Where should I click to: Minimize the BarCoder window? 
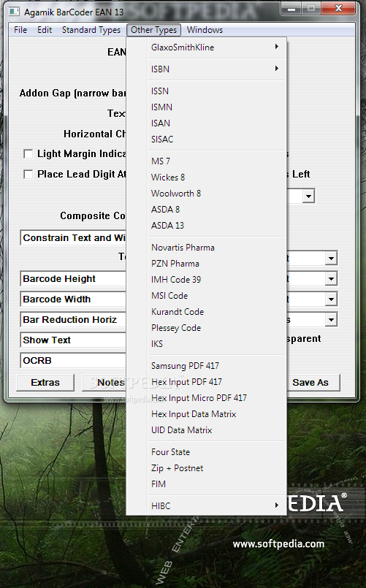(291, 8)
